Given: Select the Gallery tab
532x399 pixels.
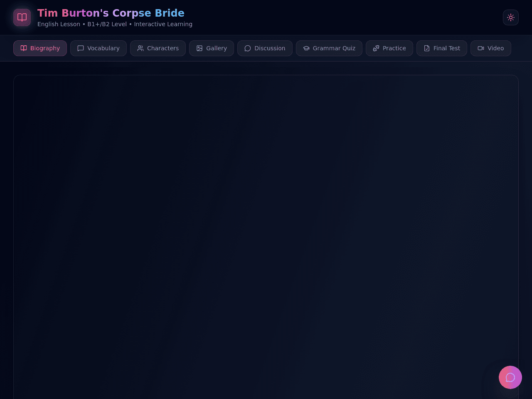Looking at the screenshot, I should pos(212,48).
